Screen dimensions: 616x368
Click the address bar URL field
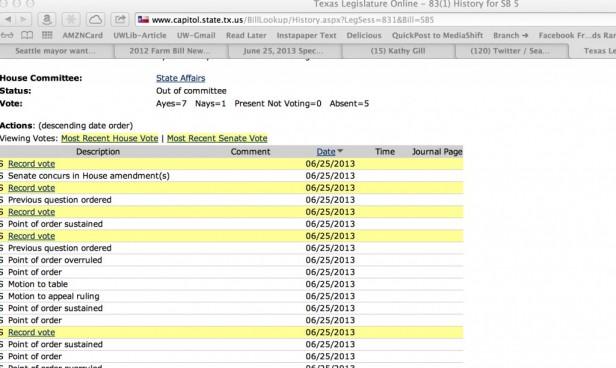(375, 20)
